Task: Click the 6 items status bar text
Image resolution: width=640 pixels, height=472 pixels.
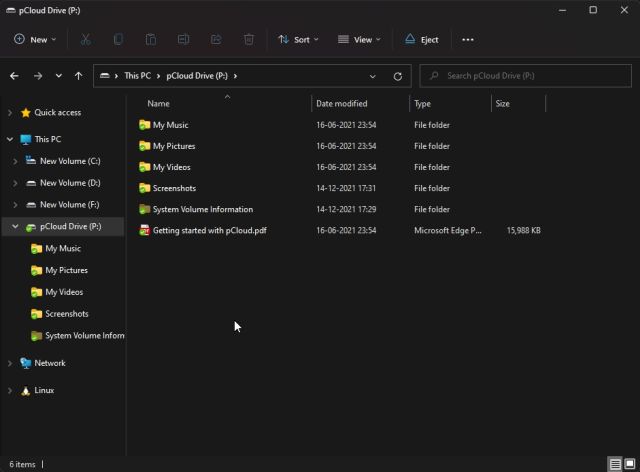Action: tap(22, 464)
